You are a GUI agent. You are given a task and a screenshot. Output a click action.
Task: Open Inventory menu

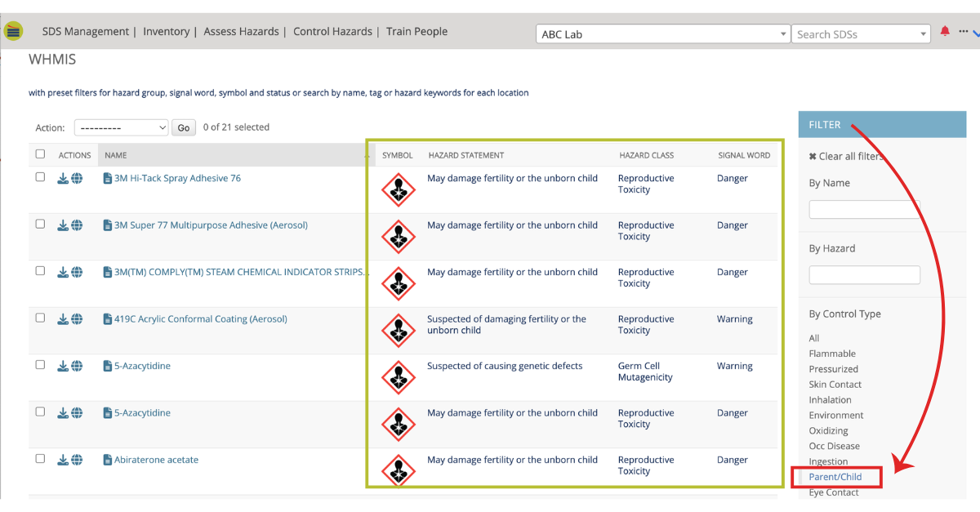click(166, 31)
